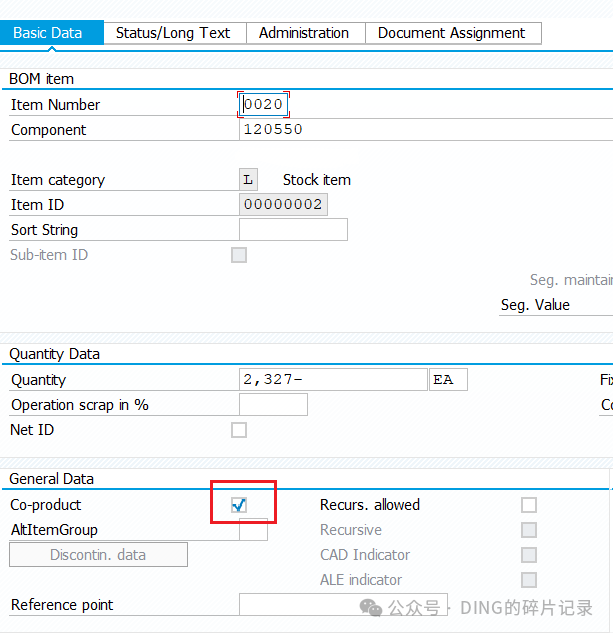Click the Item category label
Viewport: 613px width, 633px height.
(x=58, y=180)
